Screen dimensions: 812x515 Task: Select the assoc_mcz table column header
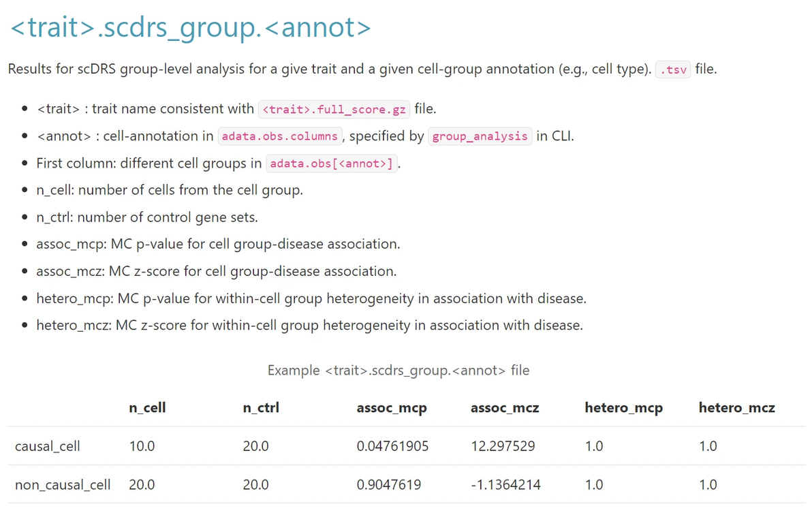pyautogui.click(x=505, y=408)
